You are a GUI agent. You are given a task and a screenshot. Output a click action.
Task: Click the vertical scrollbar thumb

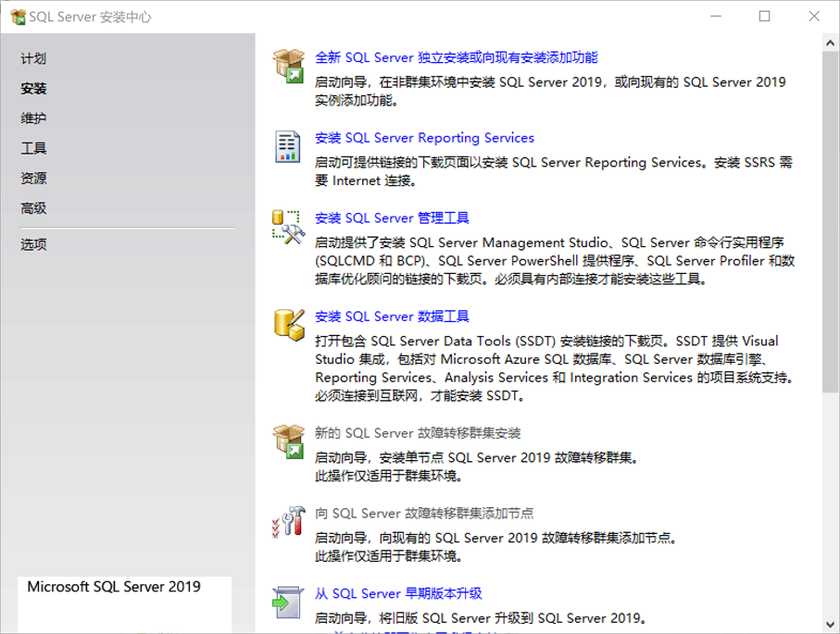click(x=831, y=222)
